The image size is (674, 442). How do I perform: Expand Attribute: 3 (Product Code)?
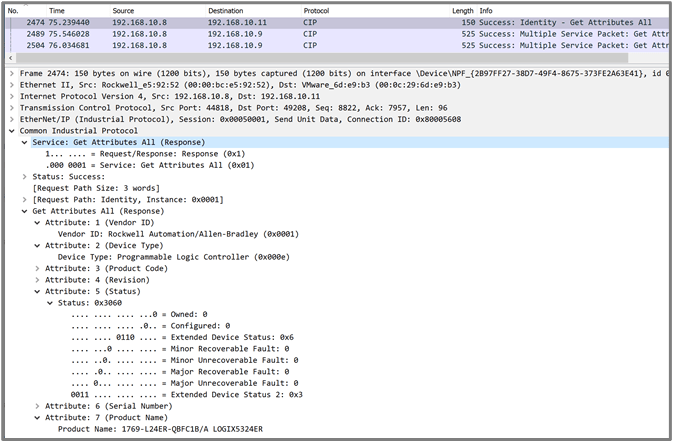[x=37, y=268]
